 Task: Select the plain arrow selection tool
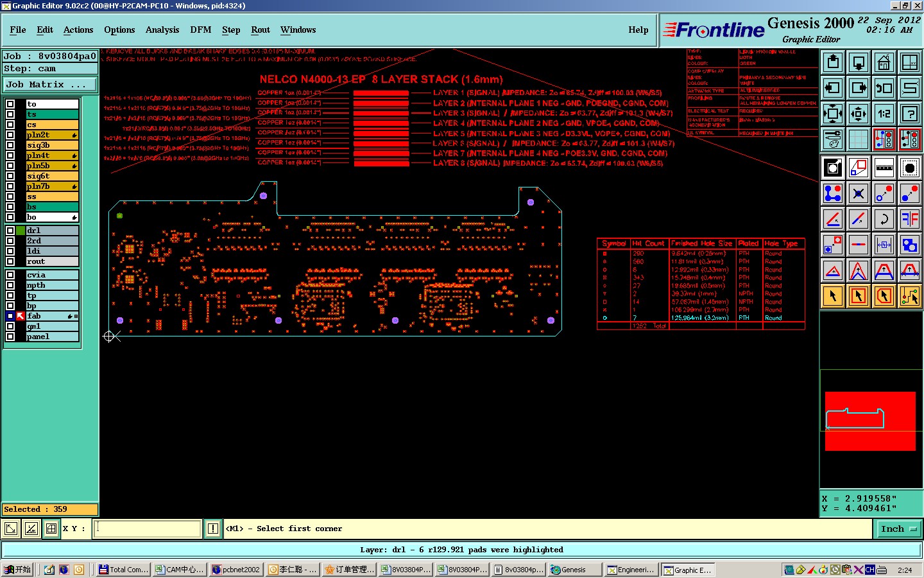(833, 296)
